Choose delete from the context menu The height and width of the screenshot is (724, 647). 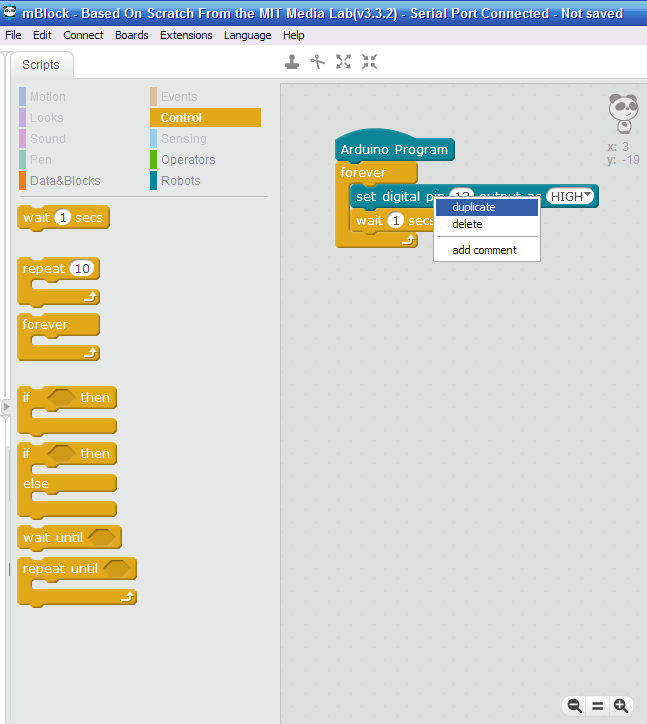(487, 224)
